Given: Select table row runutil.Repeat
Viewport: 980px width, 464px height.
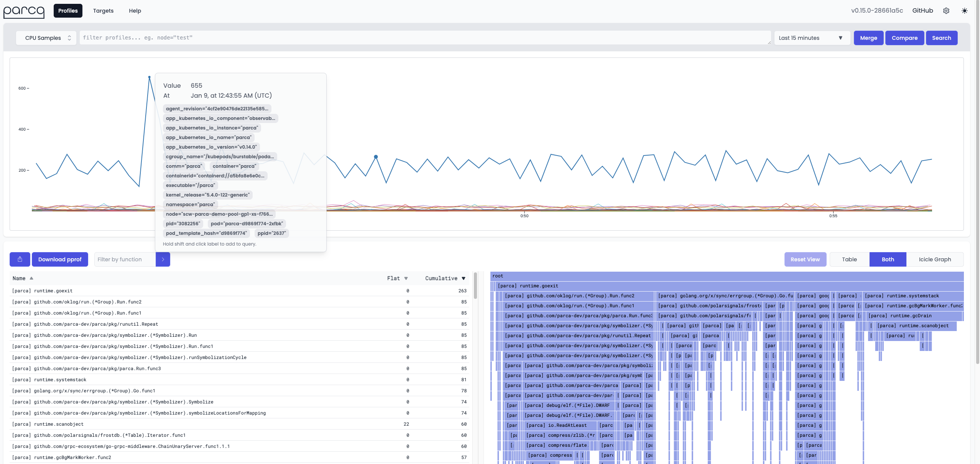Looking at the screenshot, I should [239, 324].
